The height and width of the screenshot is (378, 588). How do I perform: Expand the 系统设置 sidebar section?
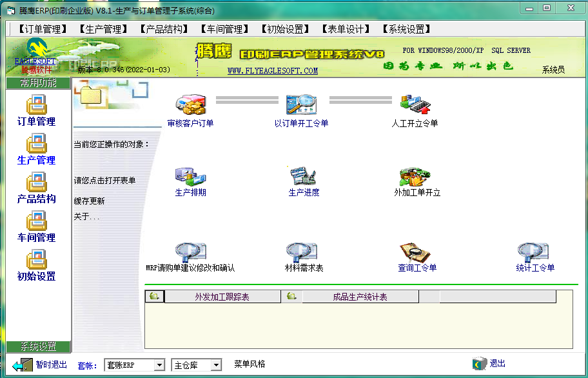point(38,346)
